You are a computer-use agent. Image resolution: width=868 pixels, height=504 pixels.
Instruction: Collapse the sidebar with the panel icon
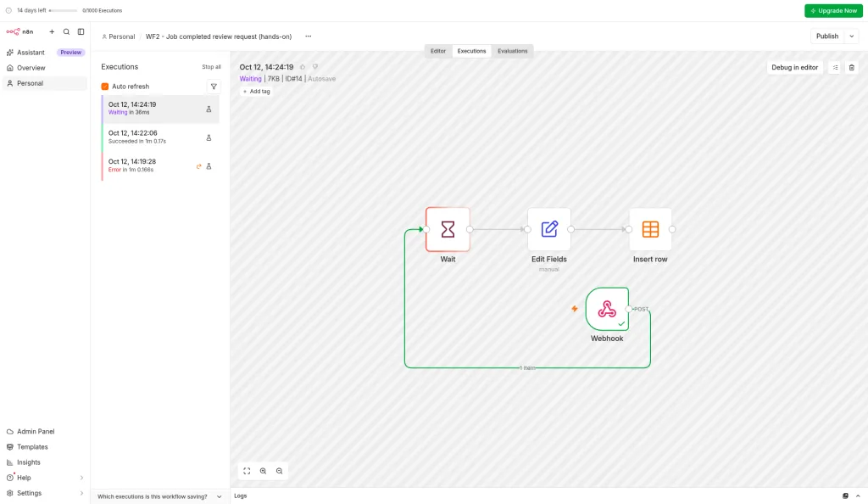tap(81, 31)
